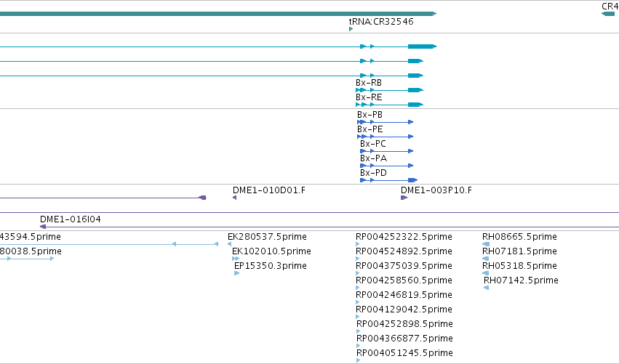
Task: Click the Bx-PA protein arrow end
Action: [x=410, y=166]
